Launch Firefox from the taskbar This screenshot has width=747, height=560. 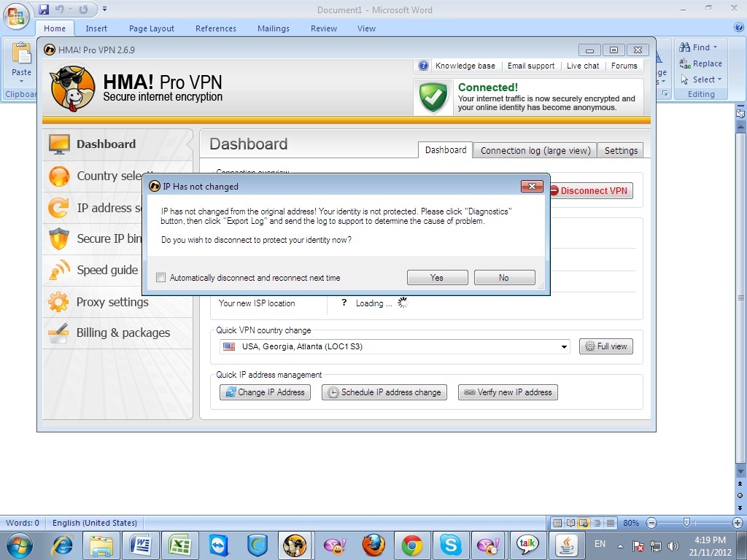click(x=373, y=545)
